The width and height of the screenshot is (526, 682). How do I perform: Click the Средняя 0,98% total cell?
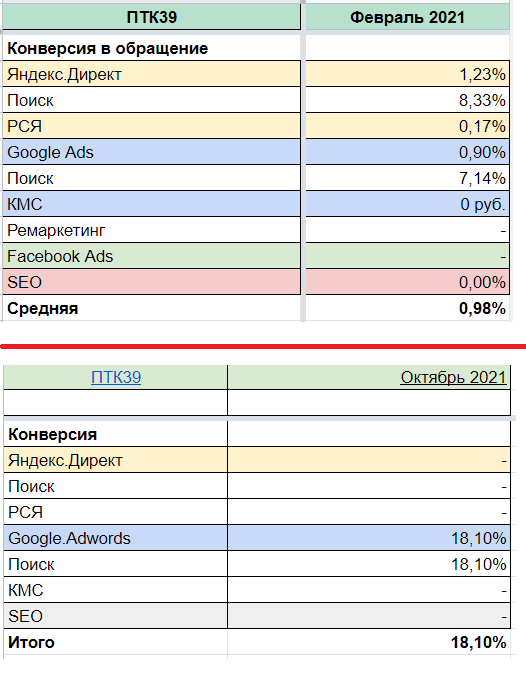click(408, 308)
